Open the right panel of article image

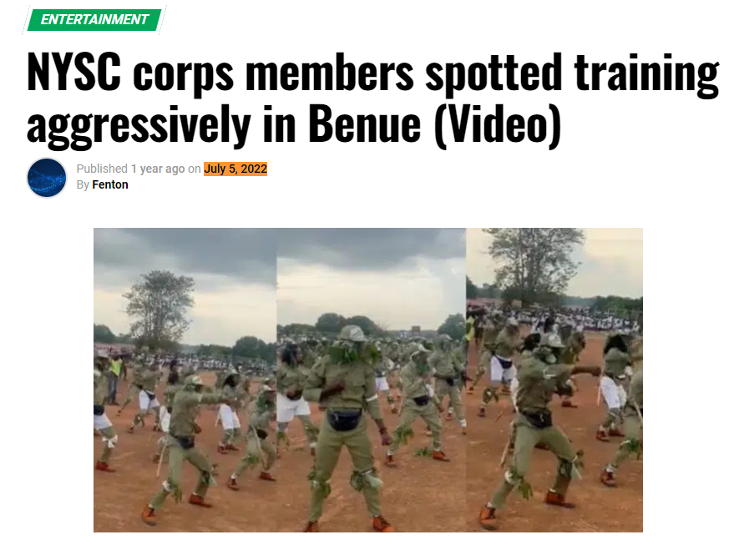[554, 380]
